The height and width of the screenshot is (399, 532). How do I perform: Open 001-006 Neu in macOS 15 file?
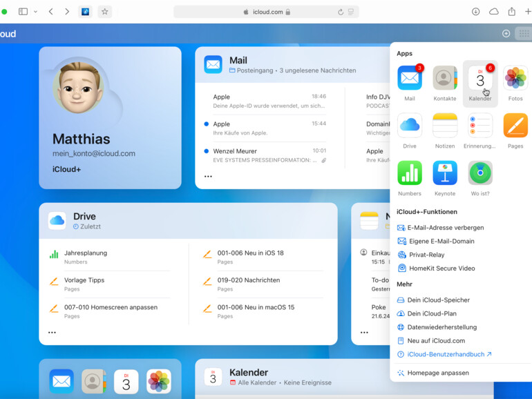point(263,311)
